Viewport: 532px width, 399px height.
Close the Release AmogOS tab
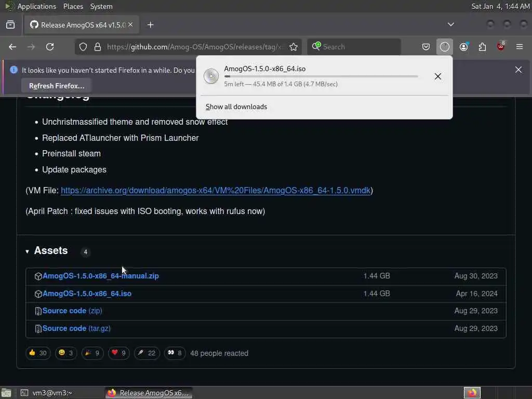tap(130, 25)
